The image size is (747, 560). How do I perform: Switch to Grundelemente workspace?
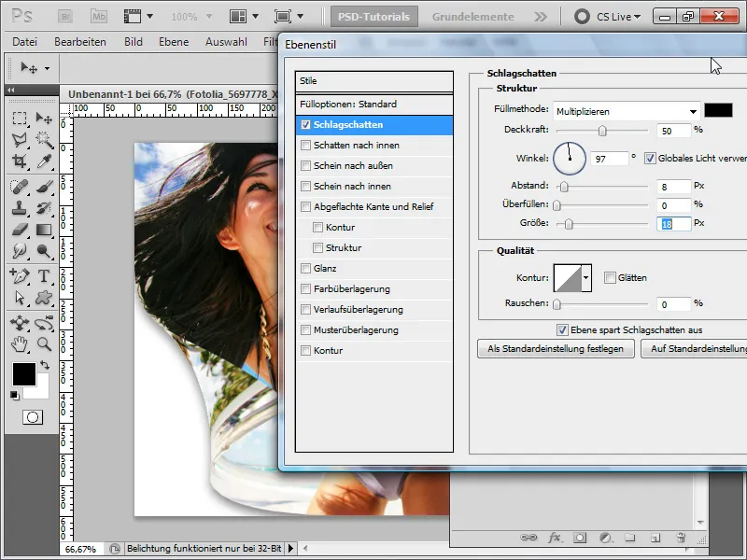473,17
